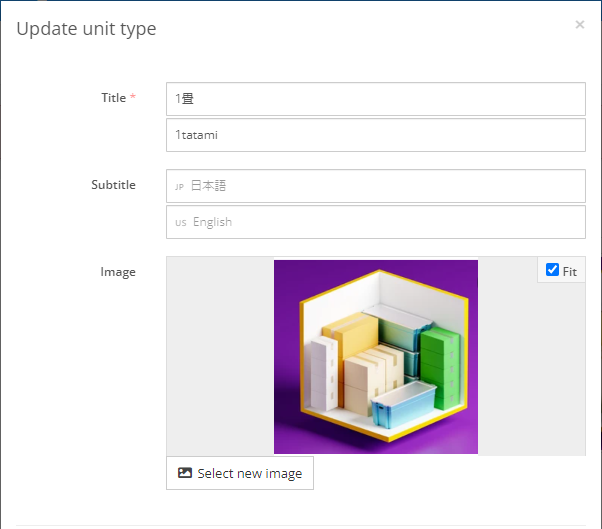Image resolution: width=602 pixels, height=529 pixels.
Task: Select the storage unit preview image
Action: coord(376,357)
